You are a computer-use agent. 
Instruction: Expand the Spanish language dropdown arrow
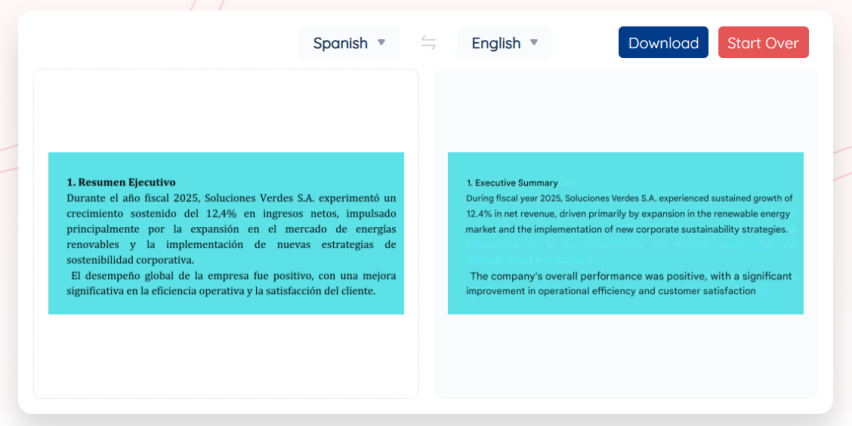[382, 43]
